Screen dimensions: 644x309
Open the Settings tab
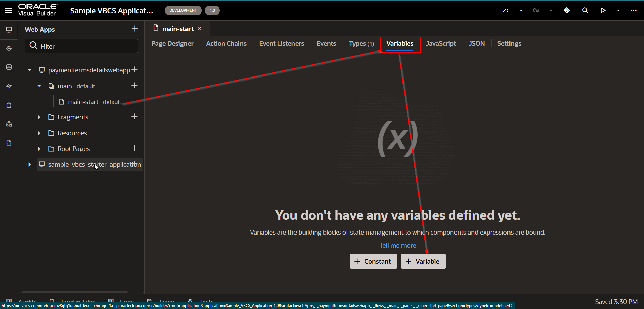pos(509,43)
